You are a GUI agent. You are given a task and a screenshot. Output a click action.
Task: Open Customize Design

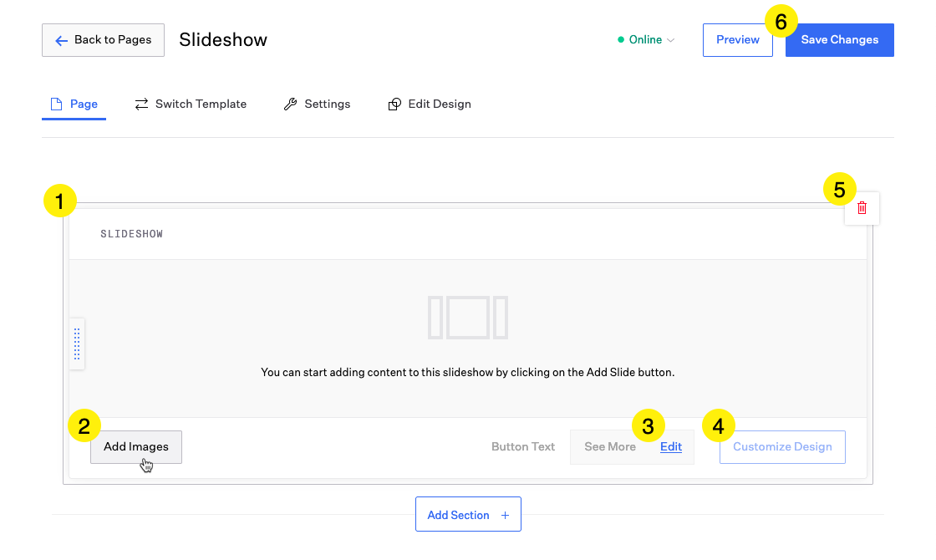pyautogui.click(x=782, y=447)
